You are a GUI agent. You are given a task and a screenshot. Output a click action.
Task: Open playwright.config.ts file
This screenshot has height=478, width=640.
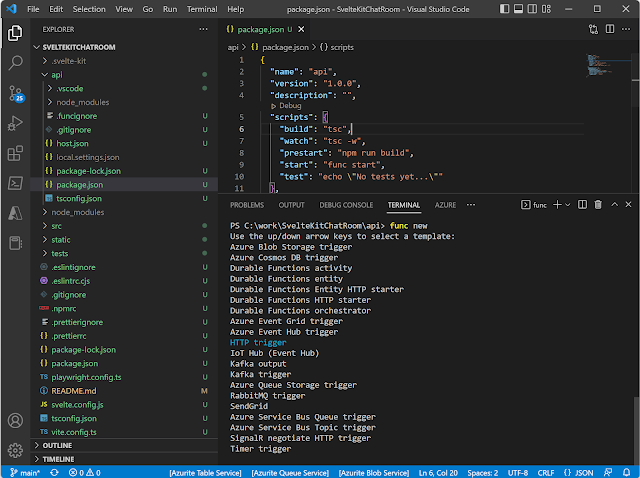[86, 377]
